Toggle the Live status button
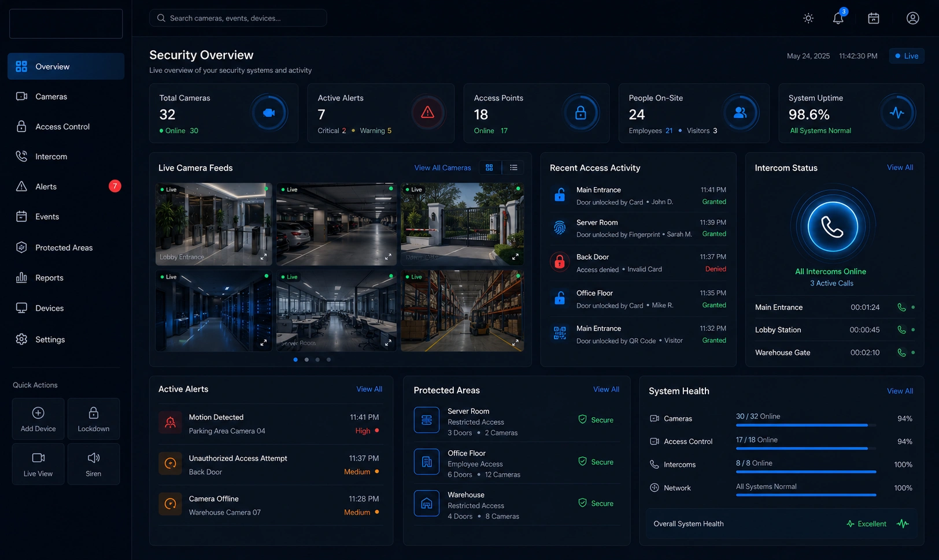Viewport: 939px width, 560px height. click(907, 56)
